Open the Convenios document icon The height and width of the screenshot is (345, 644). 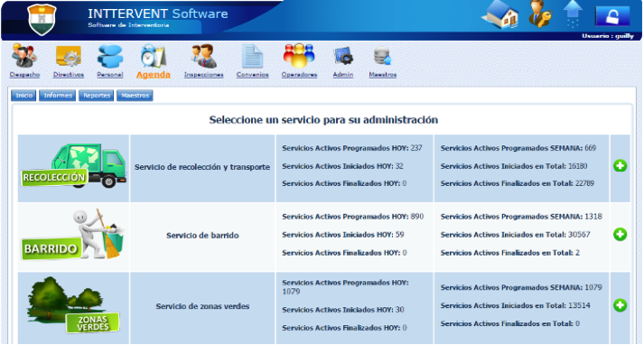[x=252, y=56]
